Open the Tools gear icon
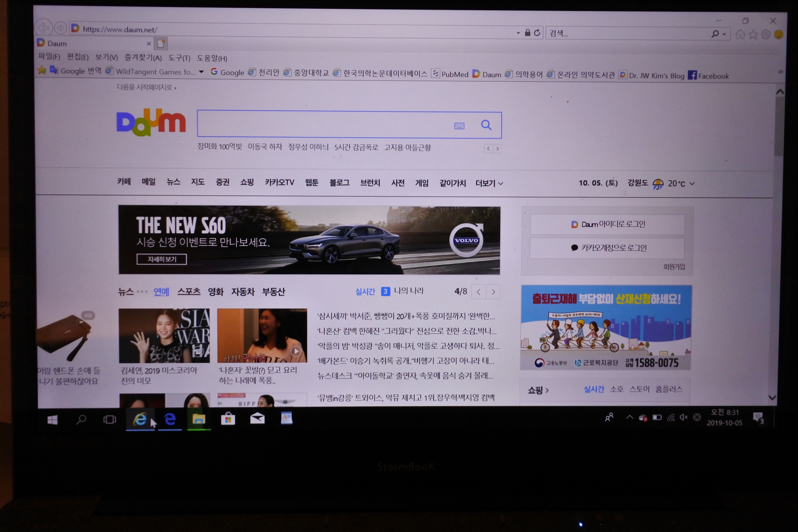Viewport: 798px width, 532px height. [x=766, y=35]
